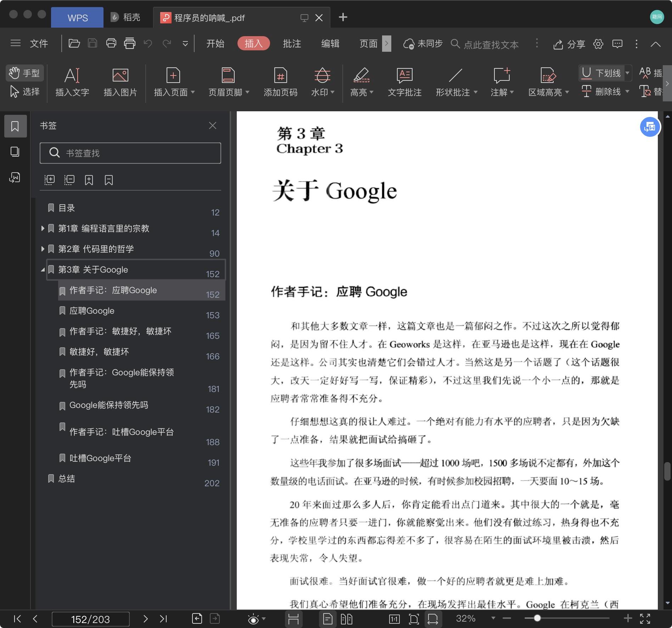Click the Strikethrough tool
The width and height of the screenshot is (672, 628).
(x=601, y=92)
